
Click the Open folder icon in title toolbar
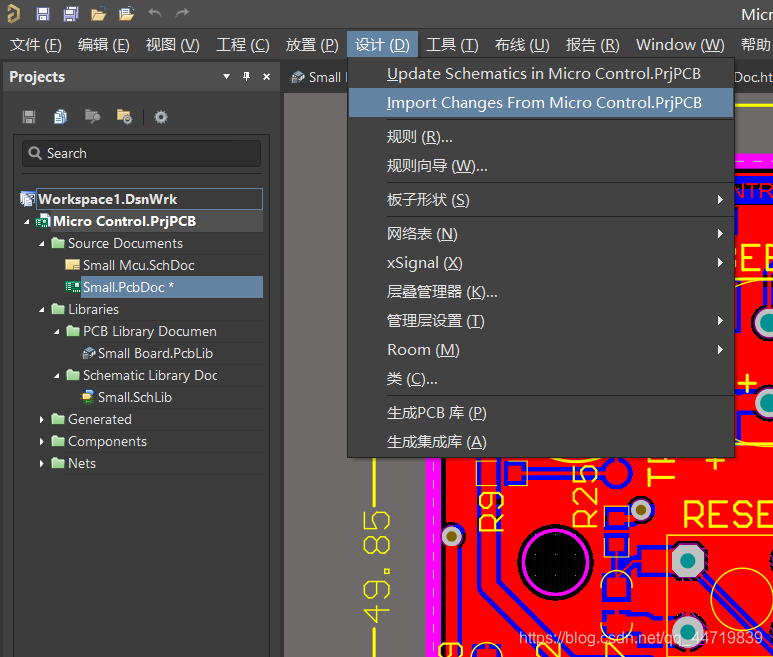coord(99,14)
